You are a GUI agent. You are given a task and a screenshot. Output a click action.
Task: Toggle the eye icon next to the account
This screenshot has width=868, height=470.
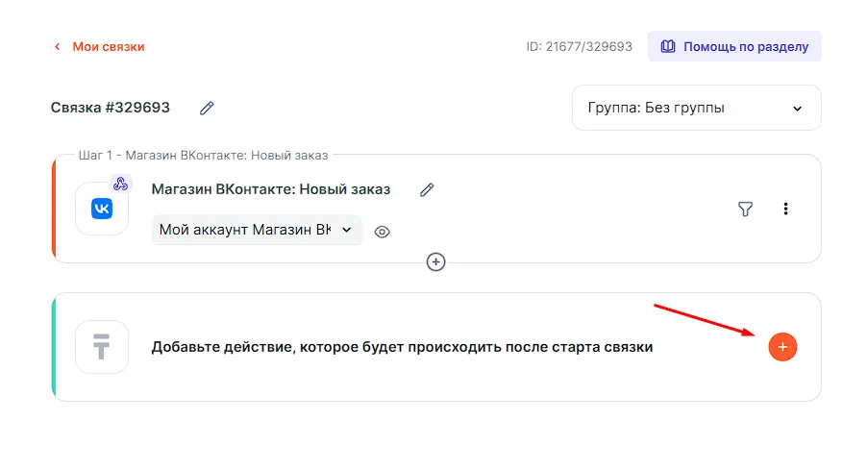pyautogui.click(x=382, y=232)
